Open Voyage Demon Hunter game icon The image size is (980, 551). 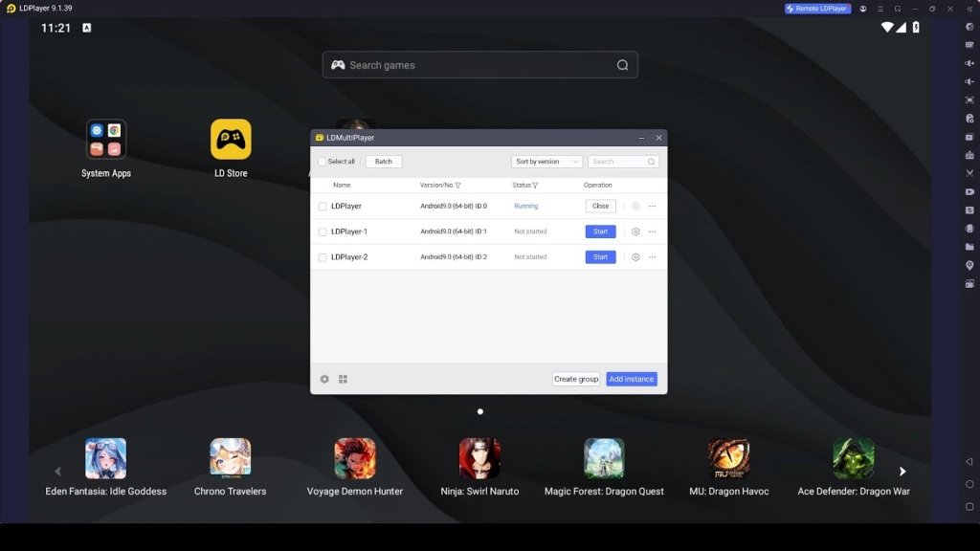point(354,458)
